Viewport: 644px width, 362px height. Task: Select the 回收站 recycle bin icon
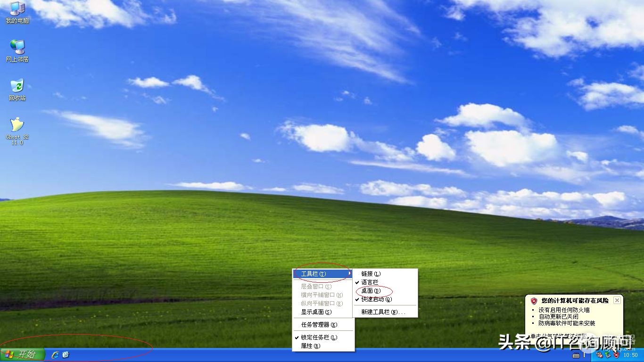pos(17,90)
